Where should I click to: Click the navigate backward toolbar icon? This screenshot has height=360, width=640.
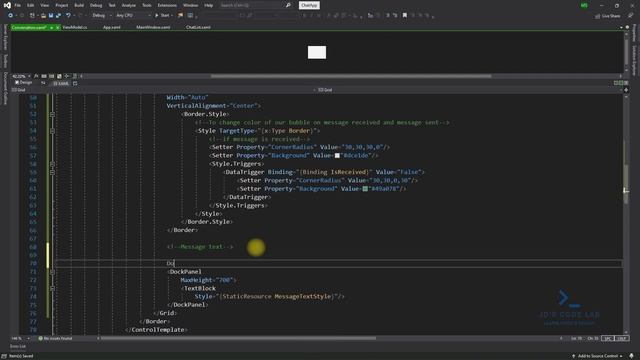pyautogui.click(x=10, y=16)
